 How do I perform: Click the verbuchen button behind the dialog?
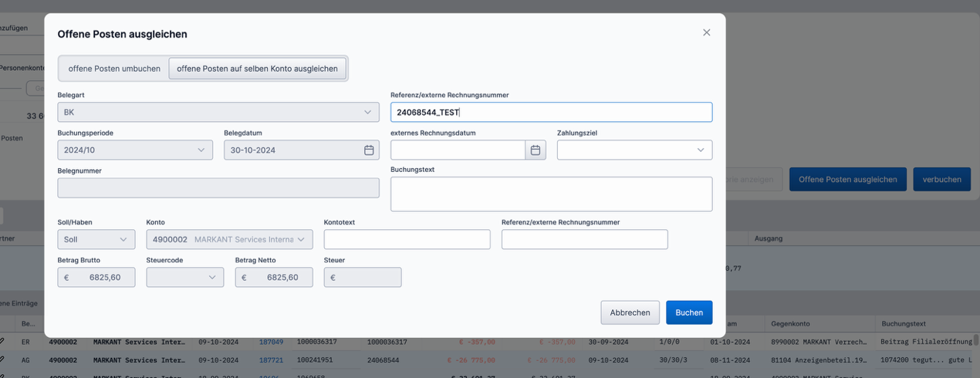[941, 179]
